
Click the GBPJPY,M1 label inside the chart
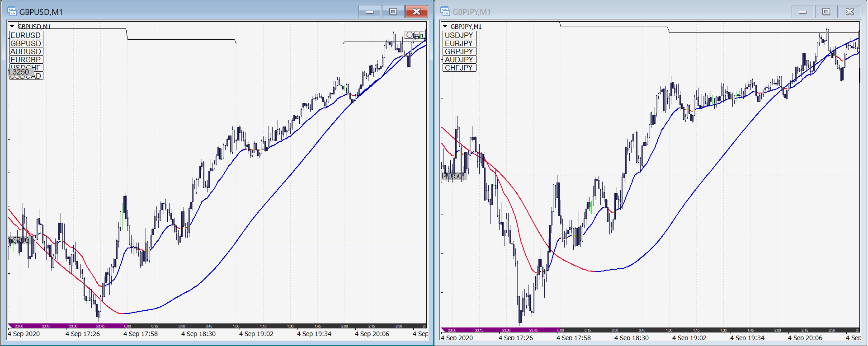click(x=466, y=27)
